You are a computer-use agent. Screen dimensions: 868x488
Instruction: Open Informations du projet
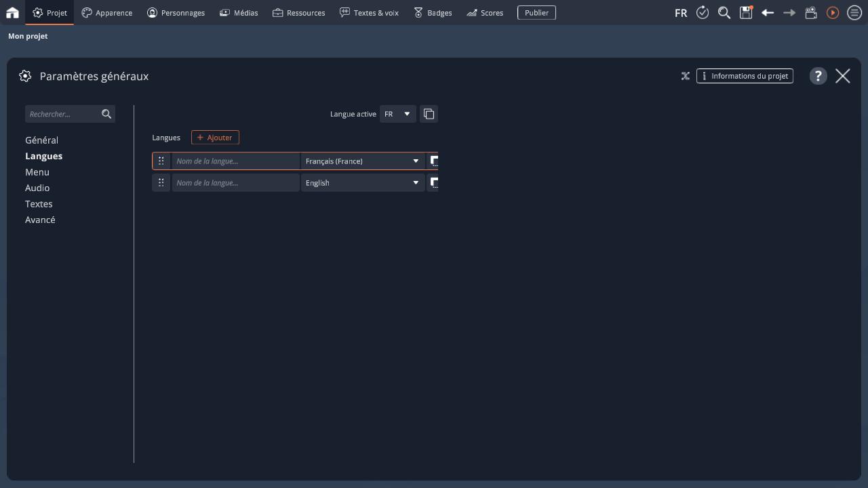click(x=745, y=76)
